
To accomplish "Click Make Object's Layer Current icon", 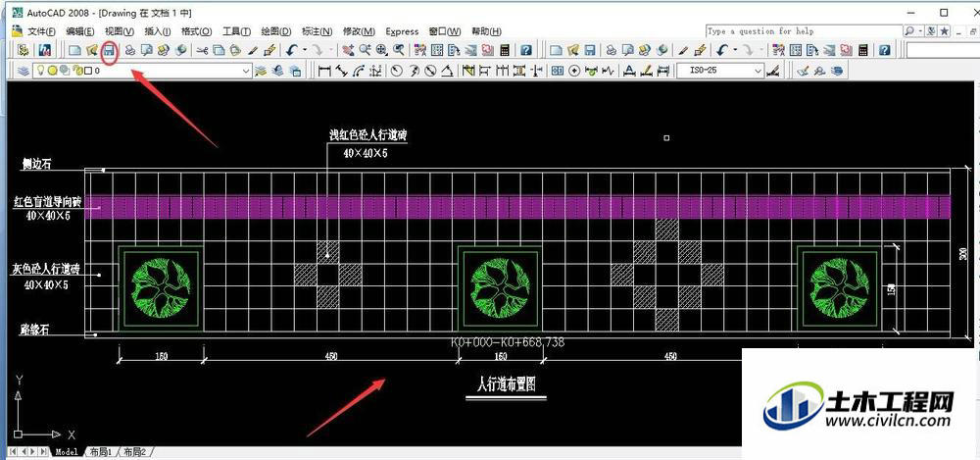I will pos(262,71).
